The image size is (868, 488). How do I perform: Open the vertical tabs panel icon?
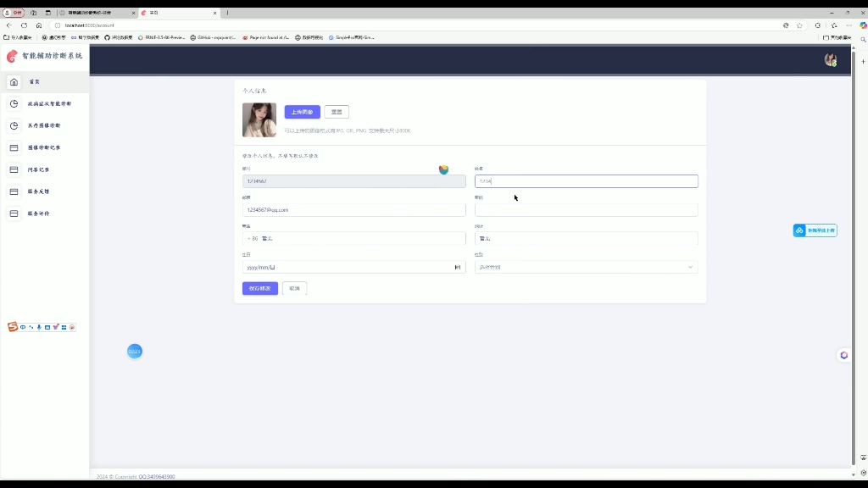48,13
